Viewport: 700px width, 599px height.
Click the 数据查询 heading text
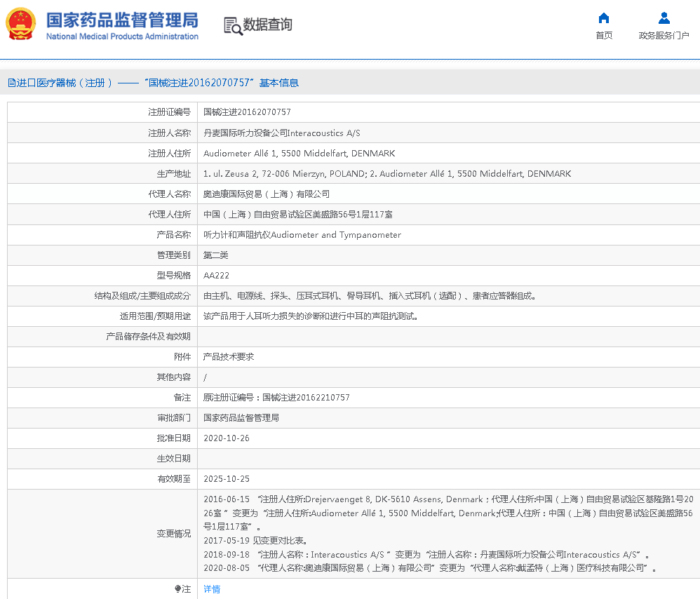click(x=267, y=25)
